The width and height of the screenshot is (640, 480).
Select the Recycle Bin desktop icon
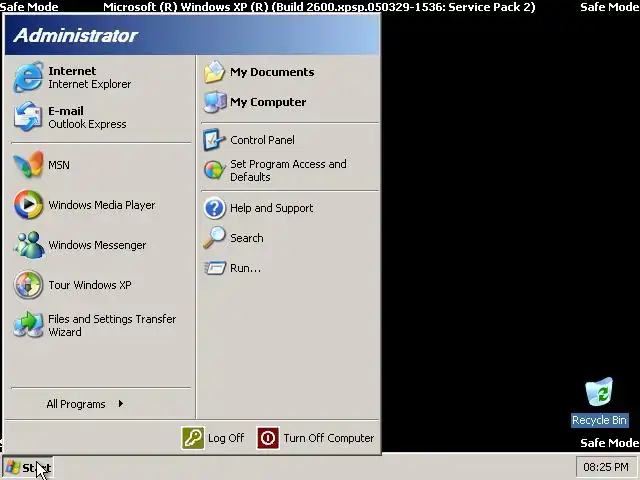tap(599, 392)
